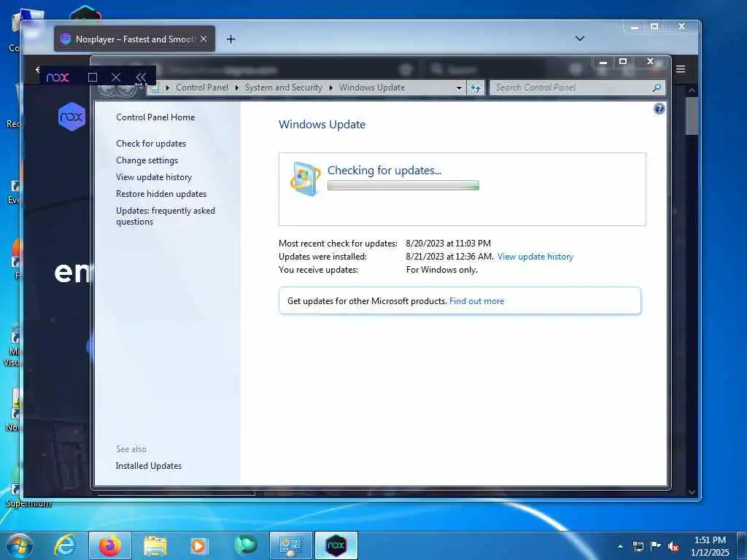Click View update history beside install date
Screen dimensions: 747x560
[535, 257]
